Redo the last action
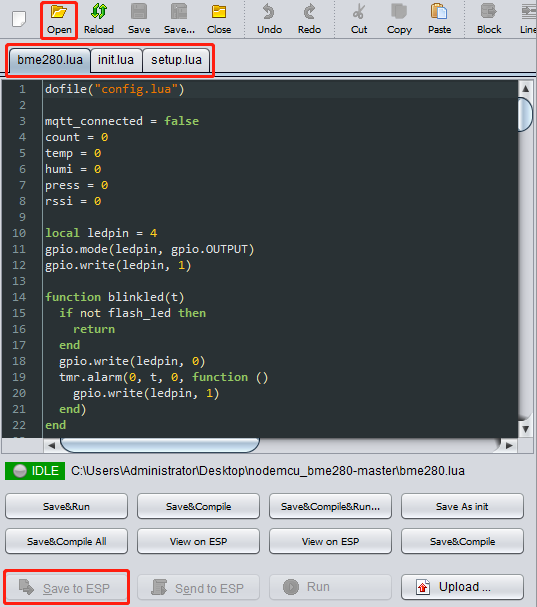The width and height of the screenshot is (537, 607). click(309, 12)
